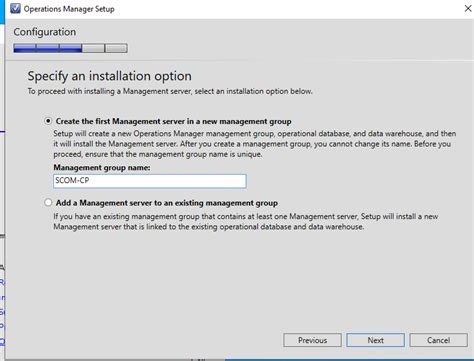The image size is (474, 361).
Task: Select the create first Management server radio button
Action: click(48, 121)
